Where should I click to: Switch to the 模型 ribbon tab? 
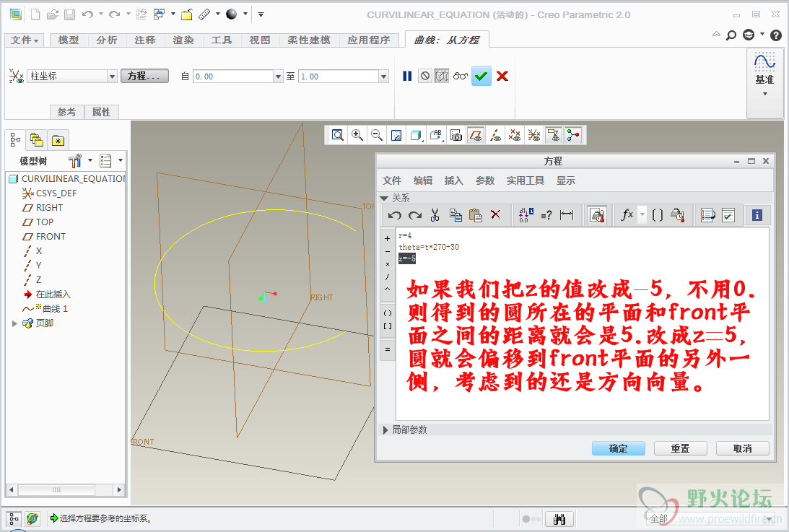(x=69, y=40)
